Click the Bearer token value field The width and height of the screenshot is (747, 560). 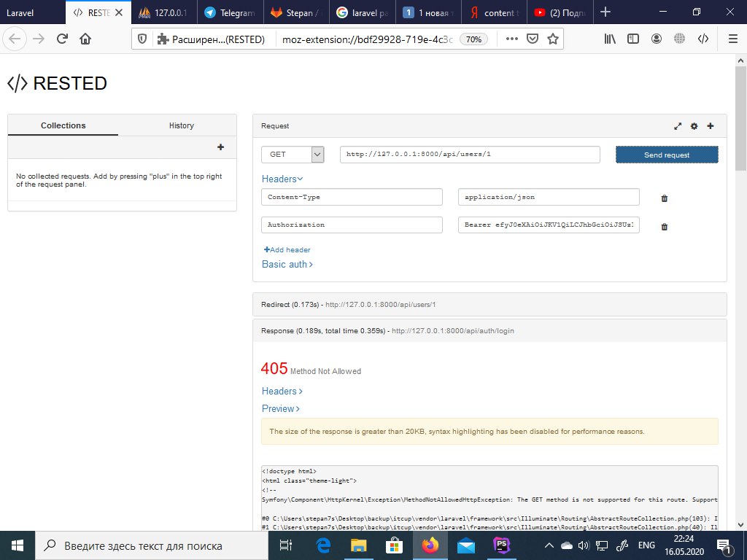(549, 225)
